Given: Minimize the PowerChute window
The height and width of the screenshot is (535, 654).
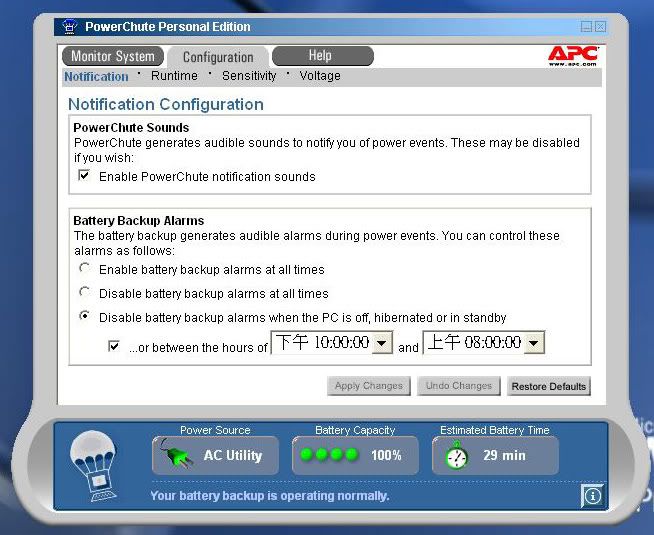Looking at the screenshot, I should [586, 27].
